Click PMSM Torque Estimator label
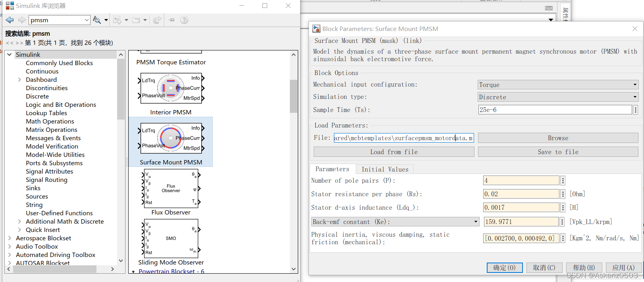 (x=171, y=62)
